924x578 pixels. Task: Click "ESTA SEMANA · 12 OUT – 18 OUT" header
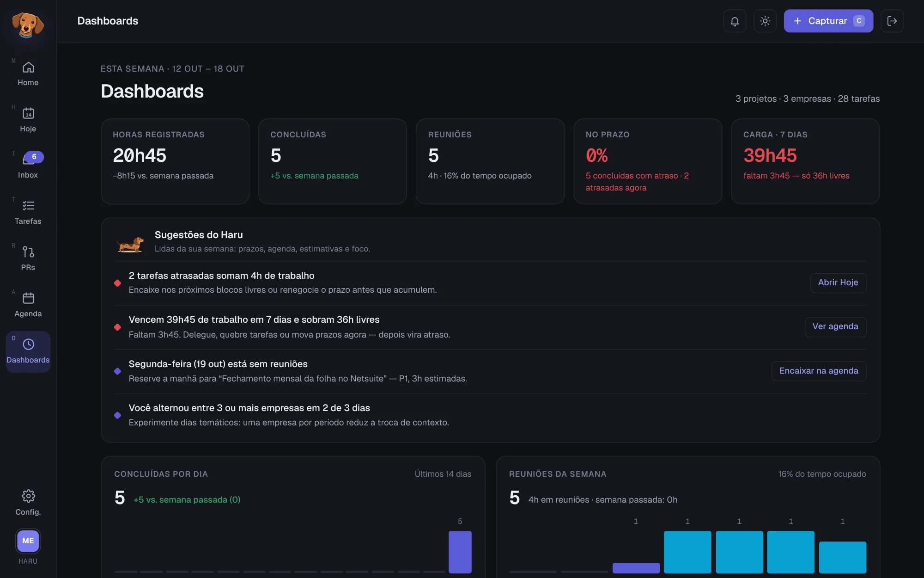172,68
